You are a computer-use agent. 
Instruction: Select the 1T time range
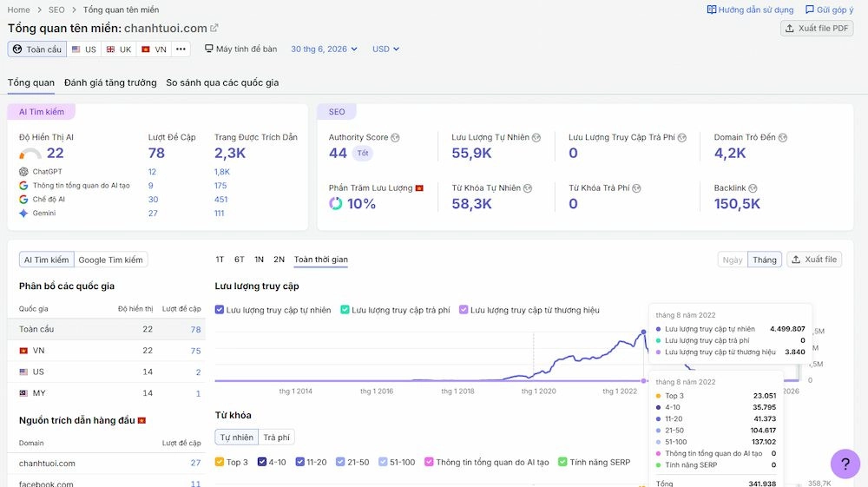(220, 260)
